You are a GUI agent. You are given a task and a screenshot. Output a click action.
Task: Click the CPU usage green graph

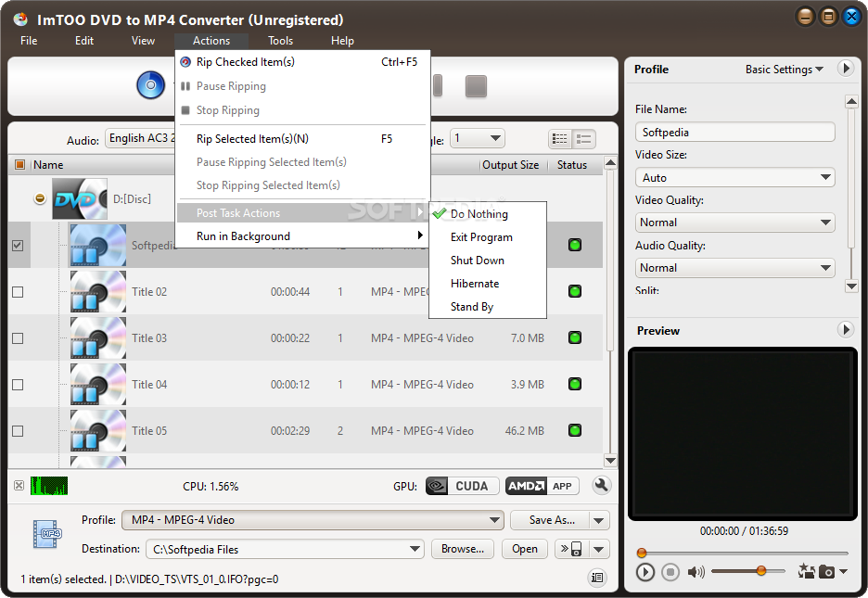click(49, 486)
